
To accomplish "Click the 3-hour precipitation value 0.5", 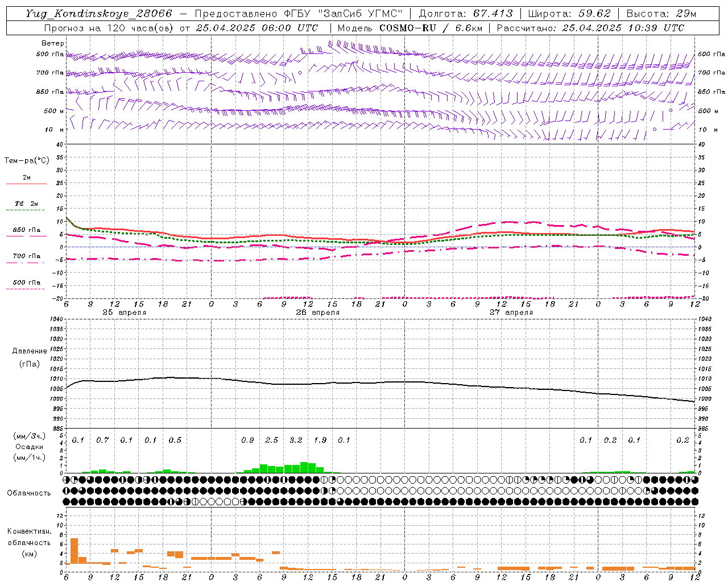I will click(x=175, y=440).
